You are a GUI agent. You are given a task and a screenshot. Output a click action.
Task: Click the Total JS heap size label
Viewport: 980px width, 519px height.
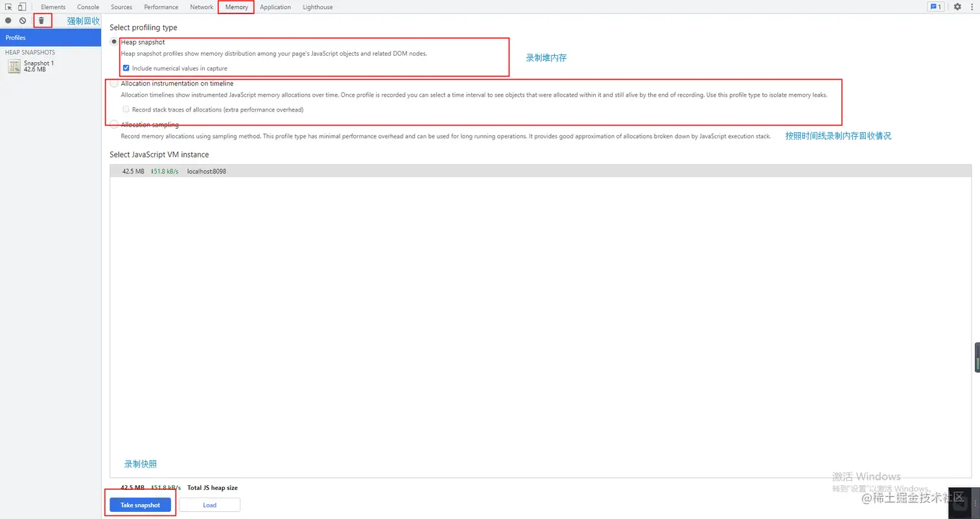click(x=213, y=487)
